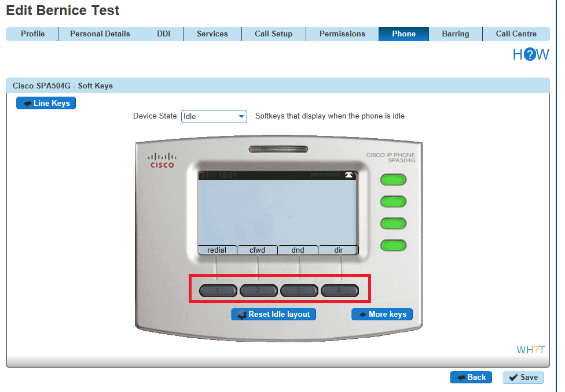Screen dimensions: 565x392
Task: Switch to the Barring tab
Action: [456, 34]
